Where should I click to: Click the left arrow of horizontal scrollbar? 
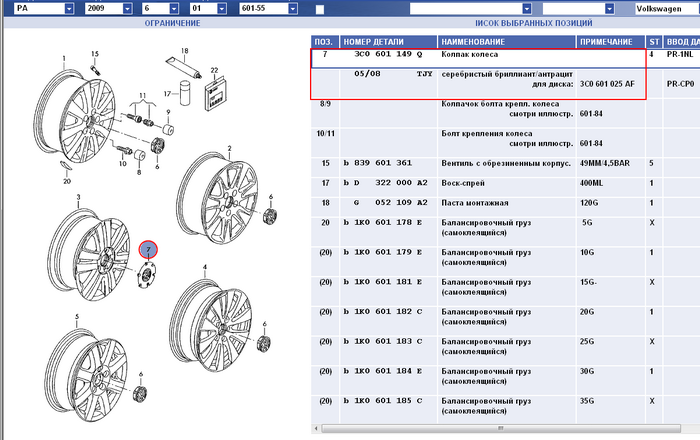316,428
